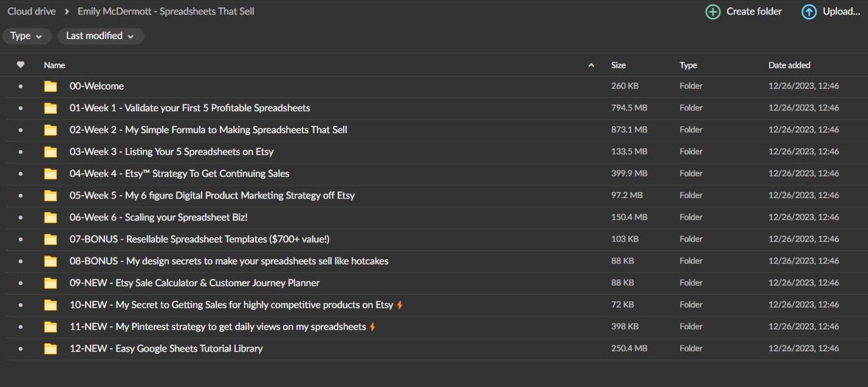The height and width of the screenshot is (387, 868).
Task: Open the Type filter dropdown
Action: coord(27,36)
